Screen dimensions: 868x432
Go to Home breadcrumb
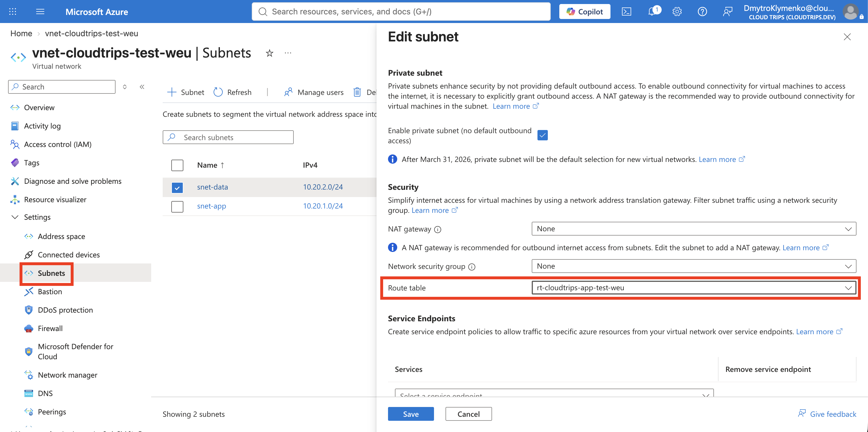tap(21, 33)
